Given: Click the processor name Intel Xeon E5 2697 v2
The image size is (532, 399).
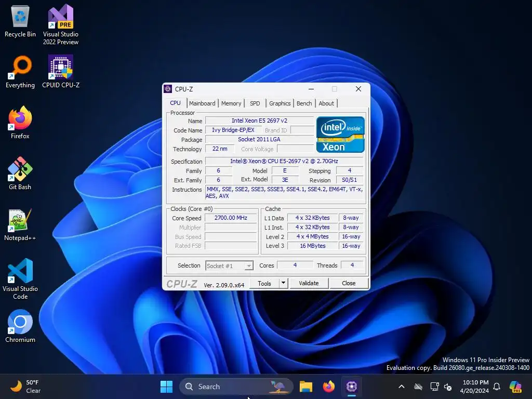Looking at the screenshot, I should coord(259,121).
